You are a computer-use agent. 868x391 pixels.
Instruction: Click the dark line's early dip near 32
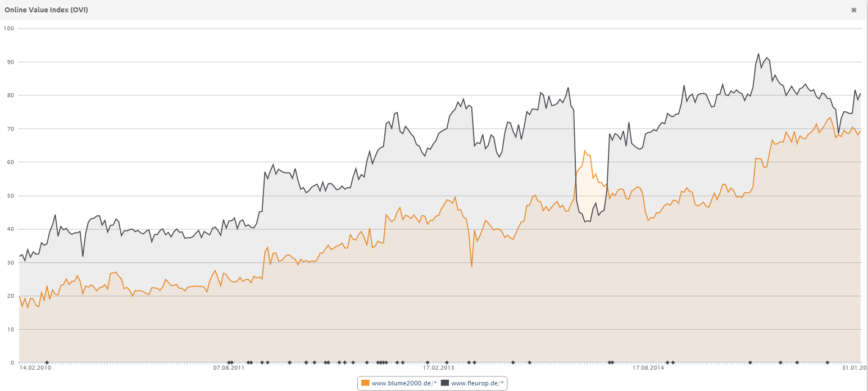click(x=83, y=256)
